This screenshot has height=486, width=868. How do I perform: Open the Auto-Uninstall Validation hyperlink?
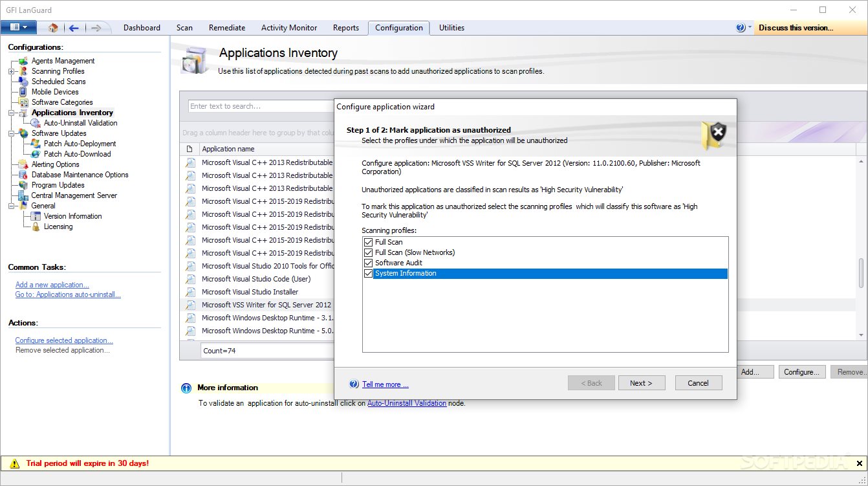click(407, 403)
